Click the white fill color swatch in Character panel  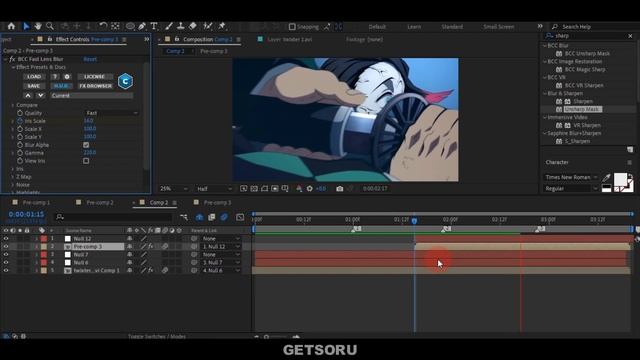pyautogui.click(x=620, y=179)
